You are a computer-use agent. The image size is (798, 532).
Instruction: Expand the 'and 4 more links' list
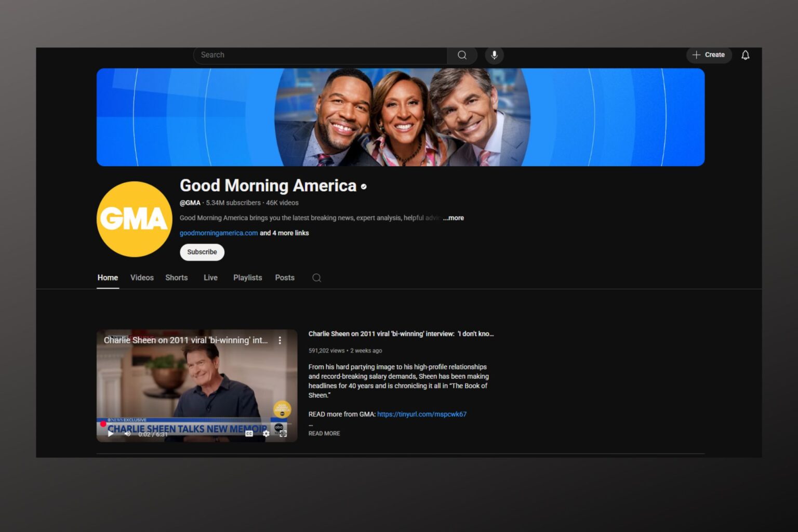[x=284, y=233]
